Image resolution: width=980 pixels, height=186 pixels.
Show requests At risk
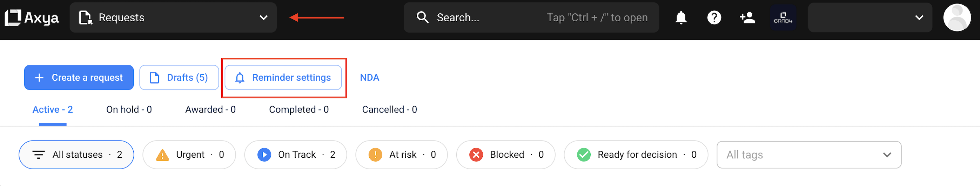click(x=401, y=155)
